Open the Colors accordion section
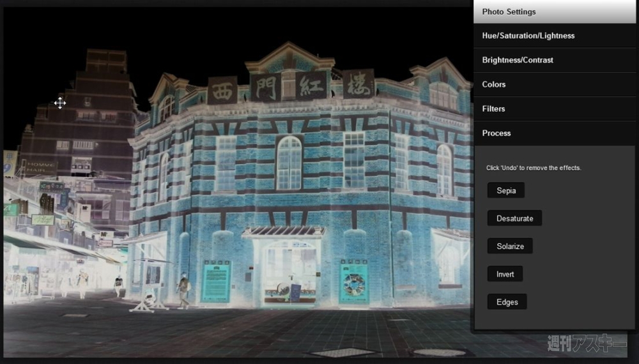The image size is (639, 364). click(554, 84)
